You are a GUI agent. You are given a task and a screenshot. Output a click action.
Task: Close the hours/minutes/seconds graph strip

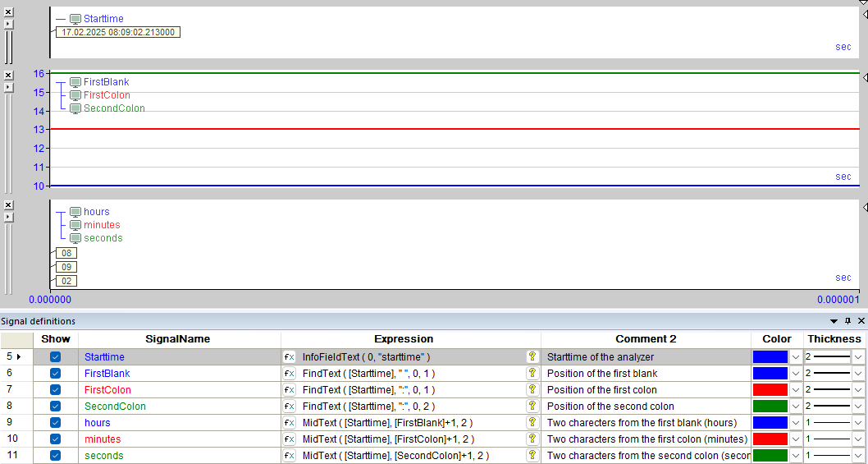[x=8, y=204]
